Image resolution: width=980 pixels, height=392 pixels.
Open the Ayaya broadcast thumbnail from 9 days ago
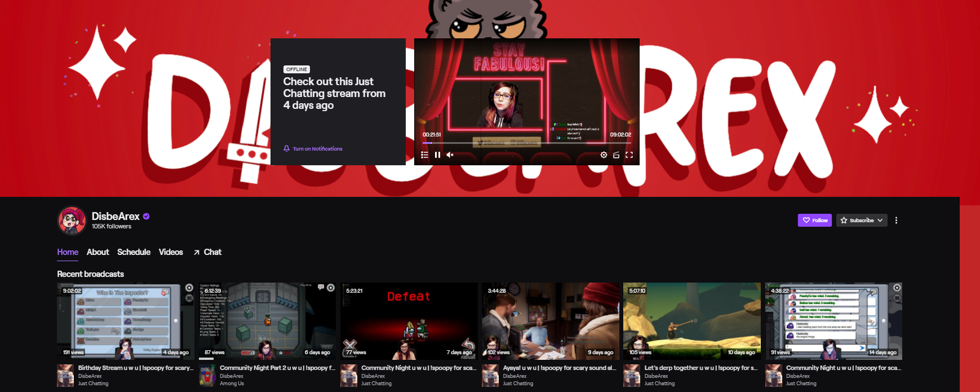(x=551, y=321)
